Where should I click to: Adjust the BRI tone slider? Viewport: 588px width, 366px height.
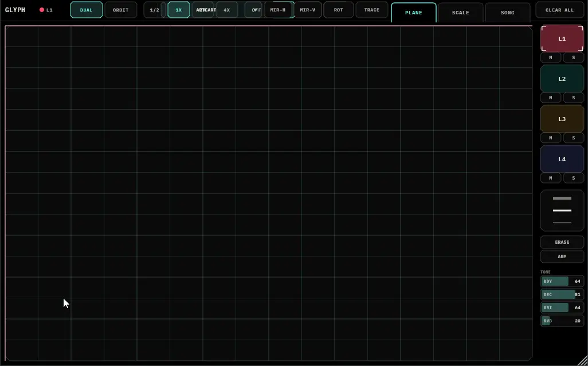pos(562,307)
